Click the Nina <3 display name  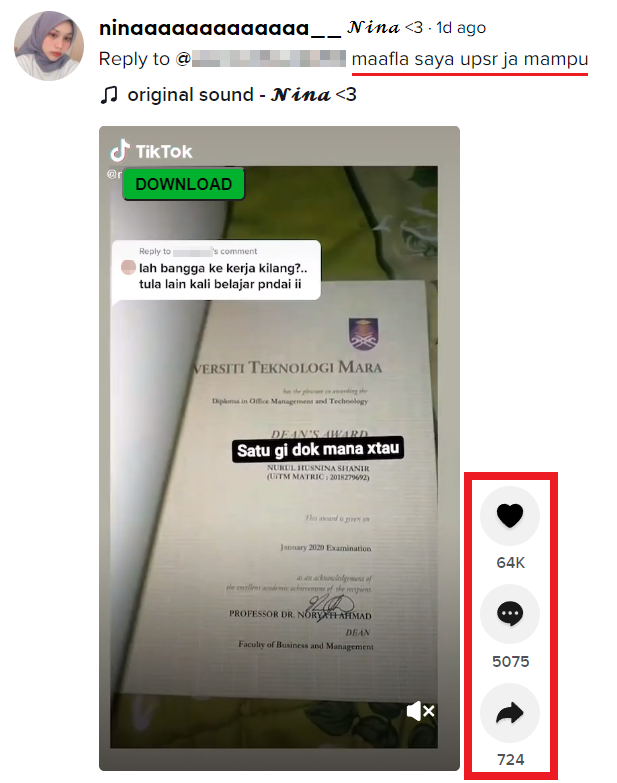pos(385,27)
